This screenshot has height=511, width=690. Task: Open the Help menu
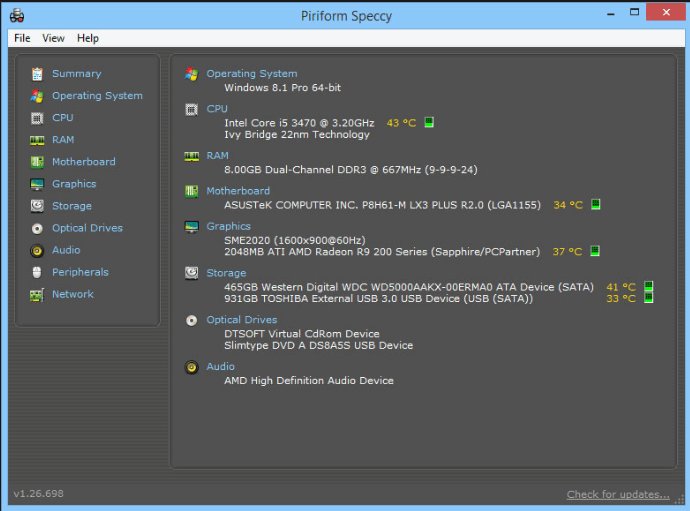point(88,38)
